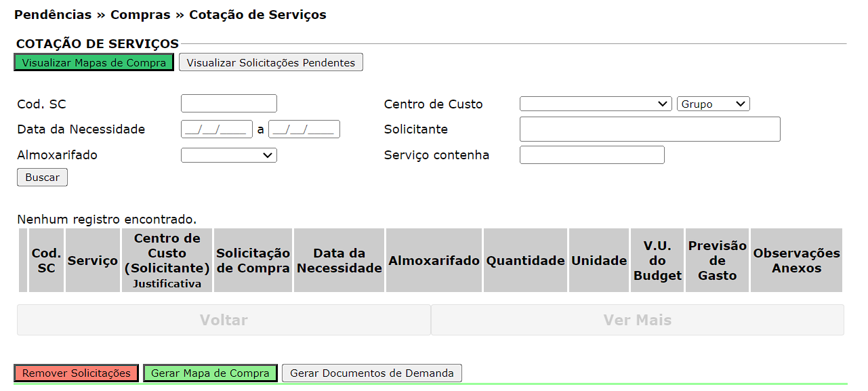868x391 pixels.
Task: Click Gerar Documentos de Demanda button
Action: pos(372,373)
